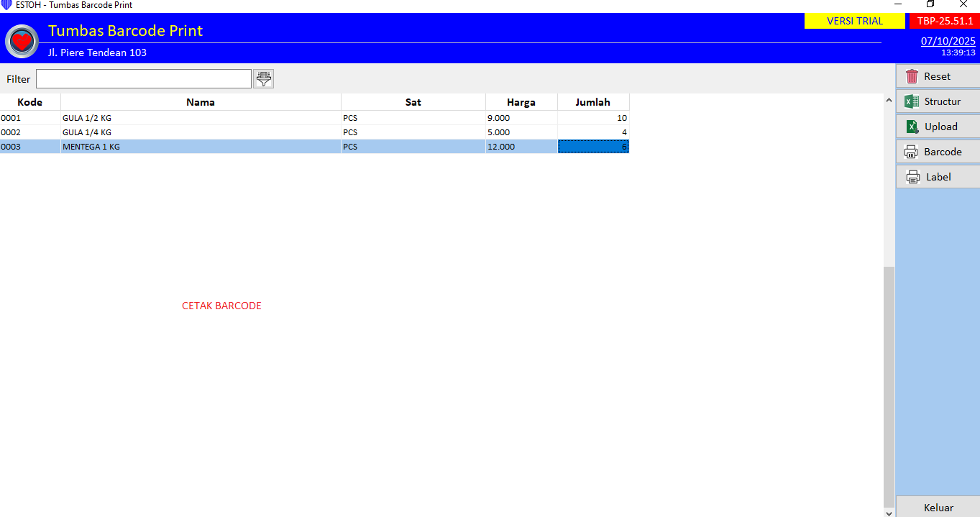Minimize the ESTOH window
The height and width of the screenshot is (517, 980).
click(897, 4)
